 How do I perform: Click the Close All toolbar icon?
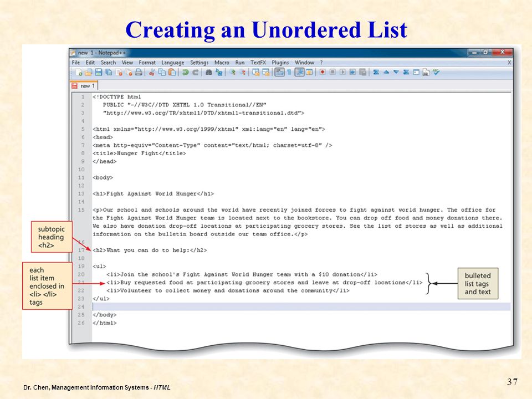[129, 72]
